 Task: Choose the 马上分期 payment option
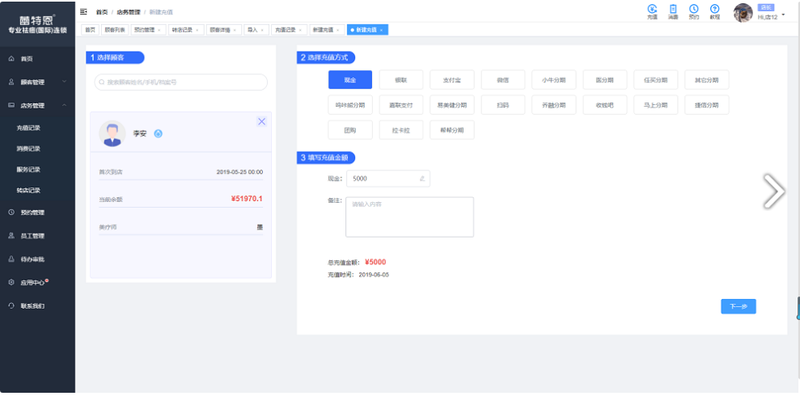coord(656,105)
